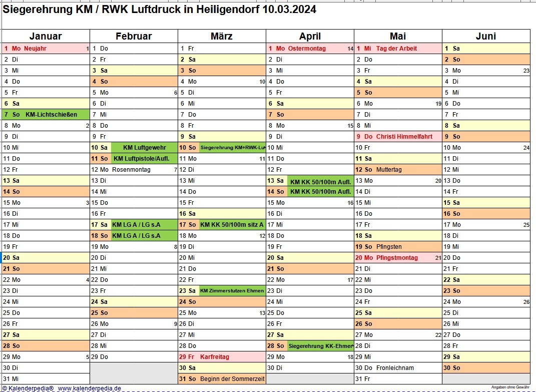Click the Fronleichnam cell
The width and height of the screenshot is (536, 392).
[x=395, y=368]
